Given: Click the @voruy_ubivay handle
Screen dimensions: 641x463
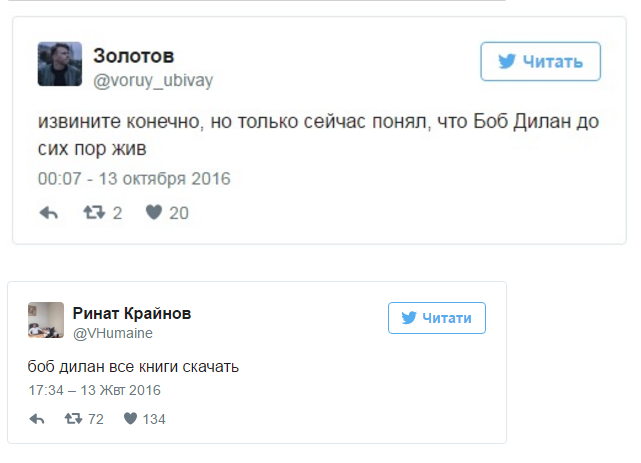Looking at the screenshot, I should click(152, 79).
